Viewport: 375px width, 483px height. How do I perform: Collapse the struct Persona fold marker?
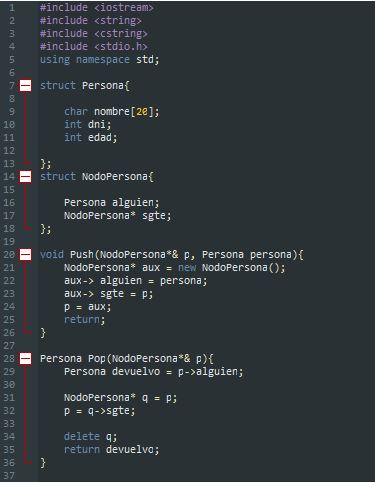(26, 86)
